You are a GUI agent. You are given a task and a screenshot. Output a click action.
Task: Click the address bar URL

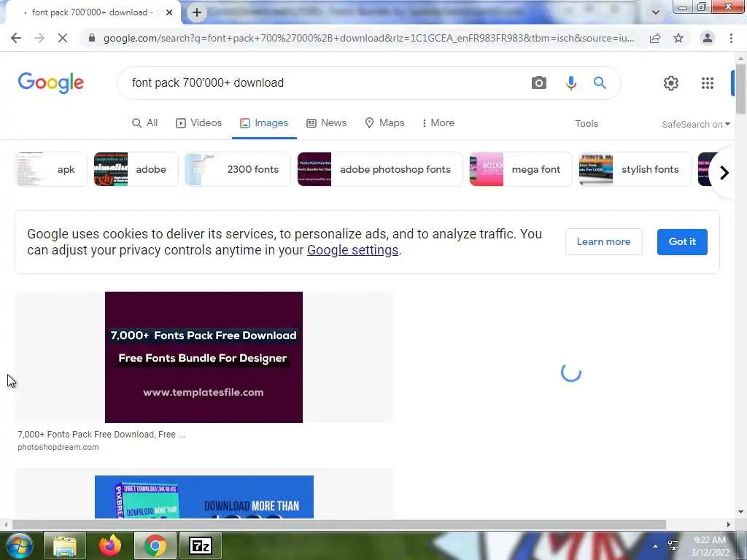coord(368,38)
